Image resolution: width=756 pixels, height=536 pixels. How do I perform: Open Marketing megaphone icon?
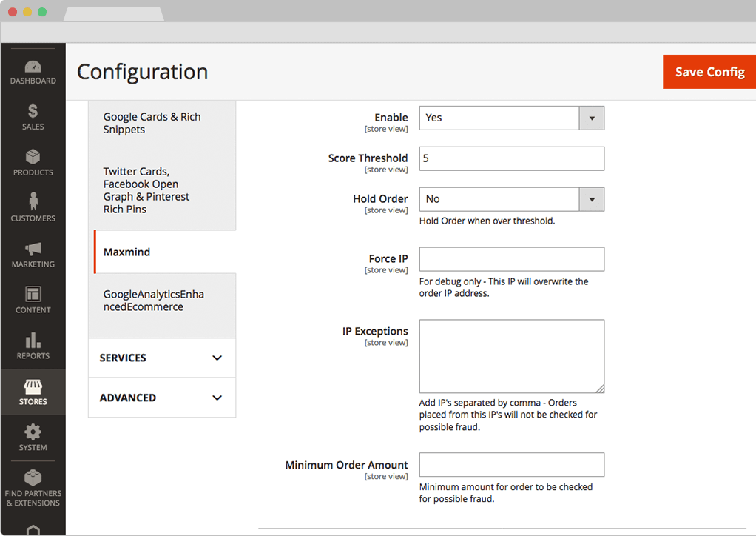coord(33,249)
